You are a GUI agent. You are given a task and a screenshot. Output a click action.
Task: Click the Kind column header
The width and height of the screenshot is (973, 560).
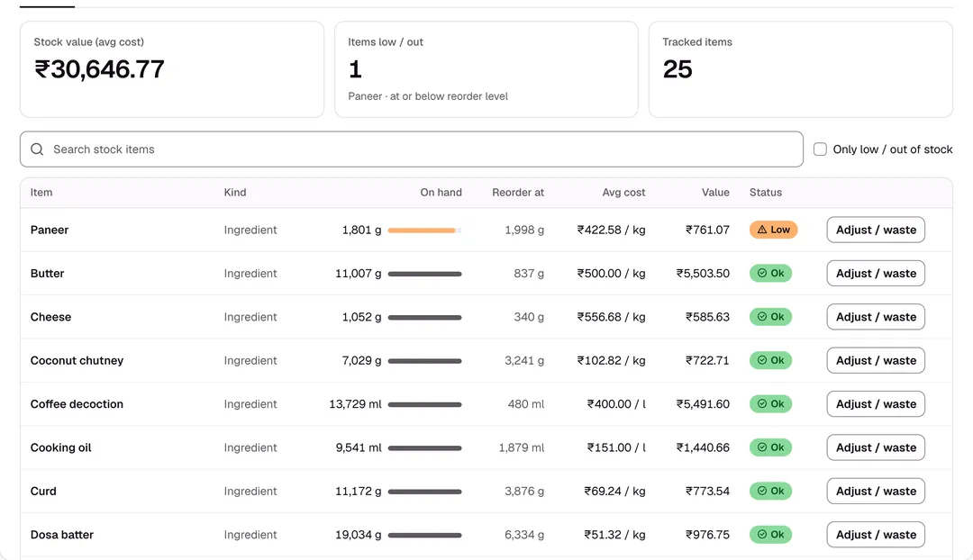235,193
